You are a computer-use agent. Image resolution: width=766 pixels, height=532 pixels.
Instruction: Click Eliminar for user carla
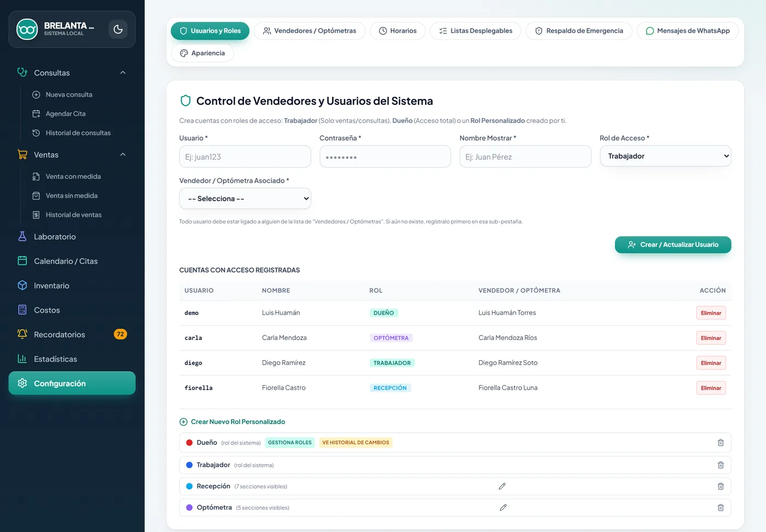pyautogui.click(x=711, y=338)
